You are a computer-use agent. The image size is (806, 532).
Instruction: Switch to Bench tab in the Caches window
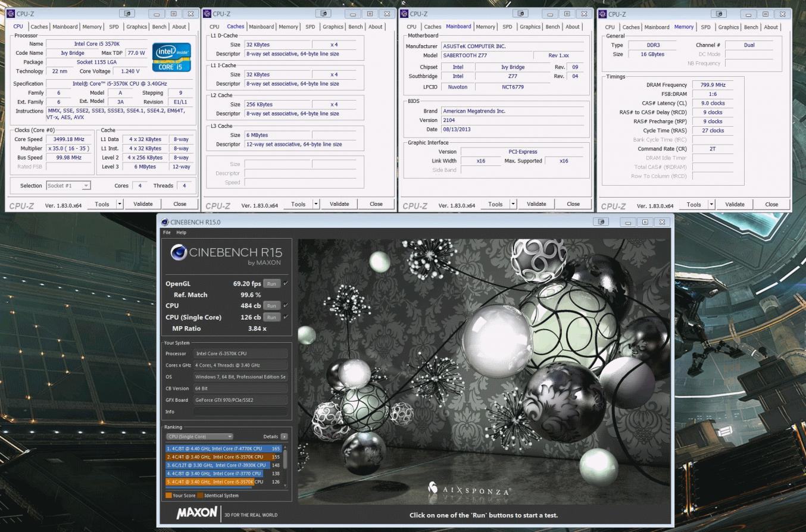pyautogui.click(x=355, y=27)
